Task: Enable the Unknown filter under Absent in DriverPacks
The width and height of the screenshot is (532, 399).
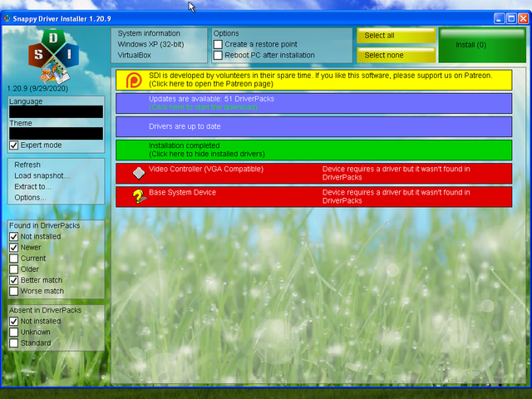Action: click(x=14, y=332)
